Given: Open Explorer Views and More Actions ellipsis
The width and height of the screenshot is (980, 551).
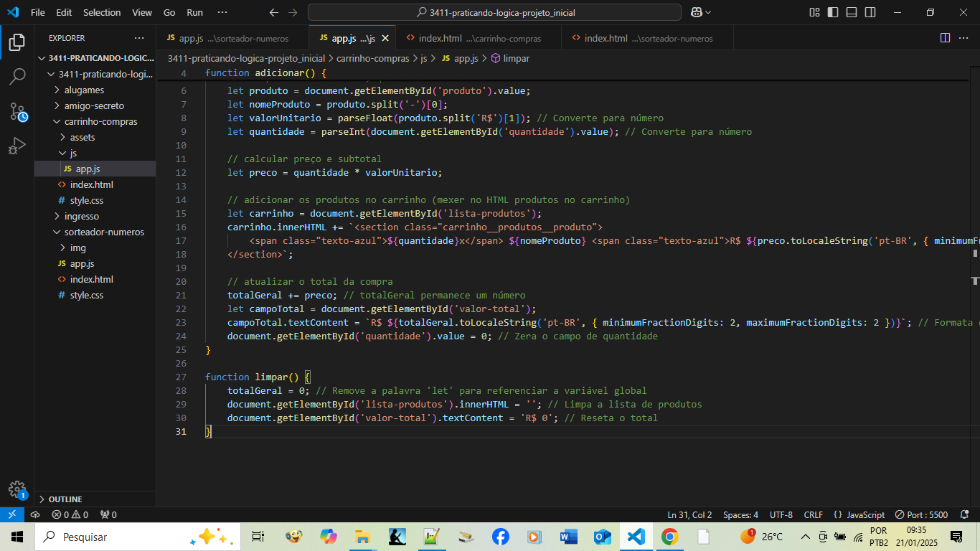Looking at the screenshot, I should [139, 38].
